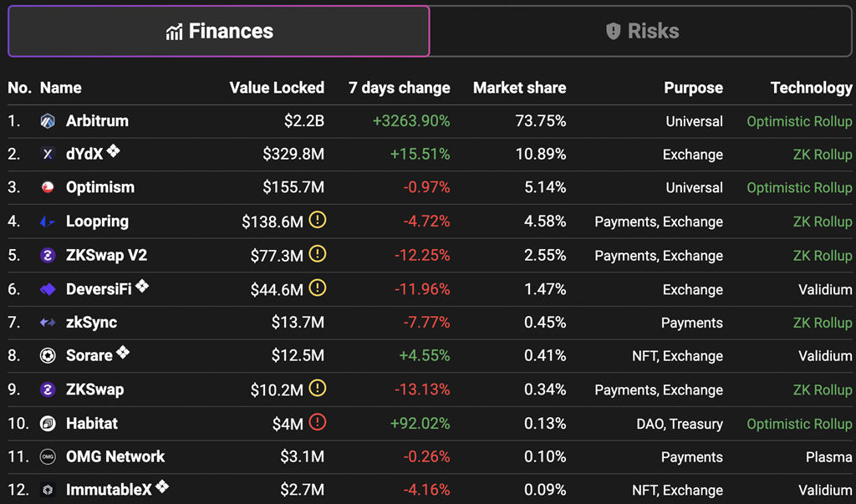
Task: Click the yellow warning icon beside ZKSwap V2's $77.3M
Action: (x=317, y=254)
